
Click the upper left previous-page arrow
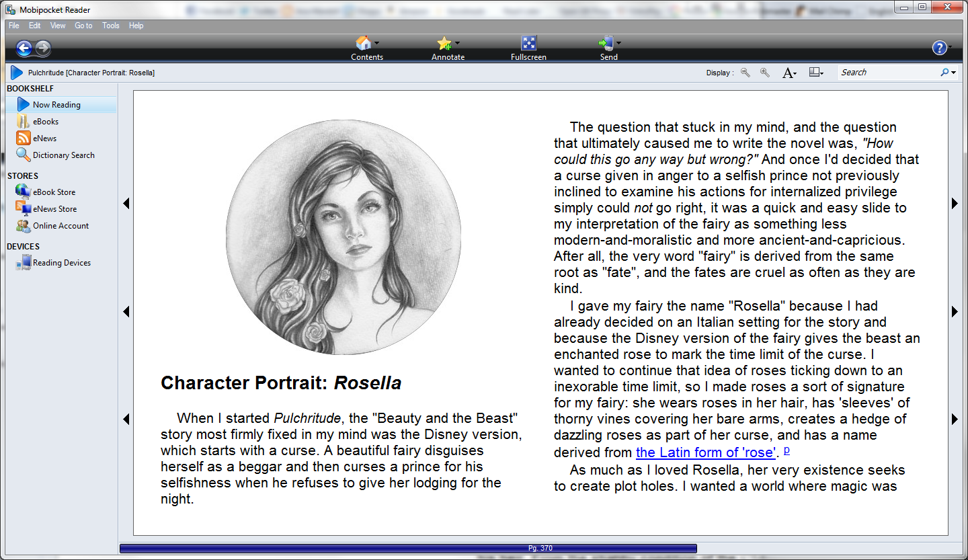[x=126, y=203]
